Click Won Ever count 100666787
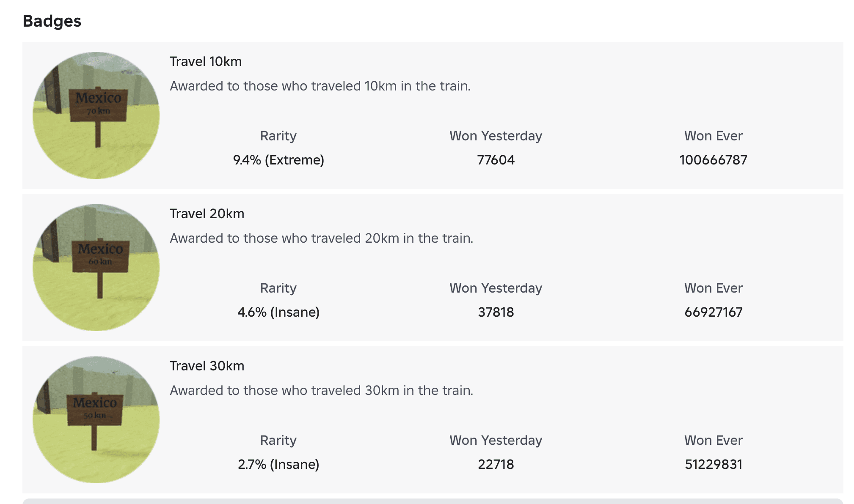Image resolution: width=854 pixels, height=504 pixels. (713, 160)
